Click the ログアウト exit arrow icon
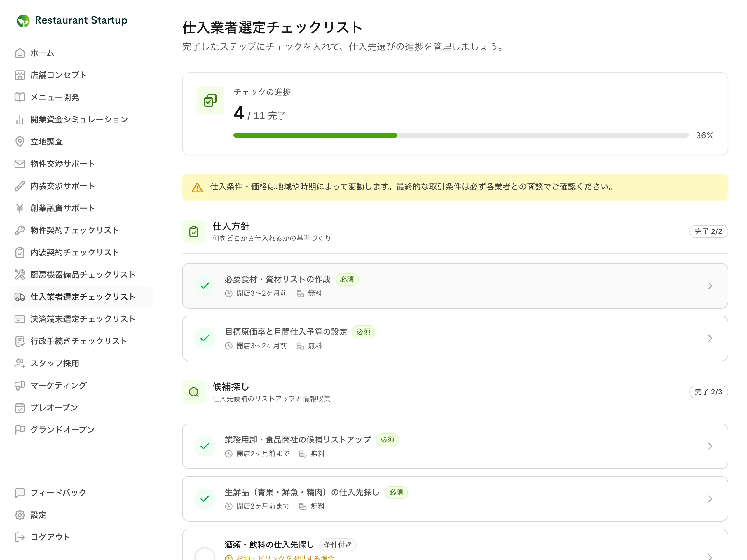The height and width of the screenshot is (560, 747). [x=20, y=537]
